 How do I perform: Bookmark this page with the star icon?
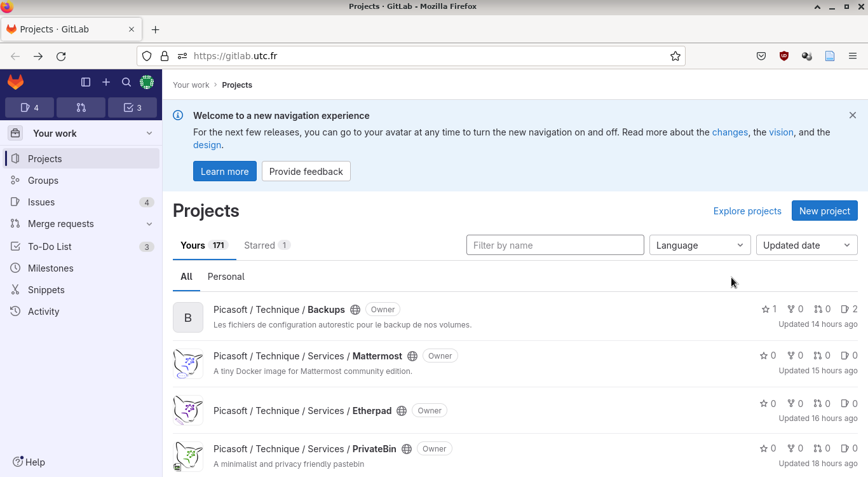coord(675,56)
